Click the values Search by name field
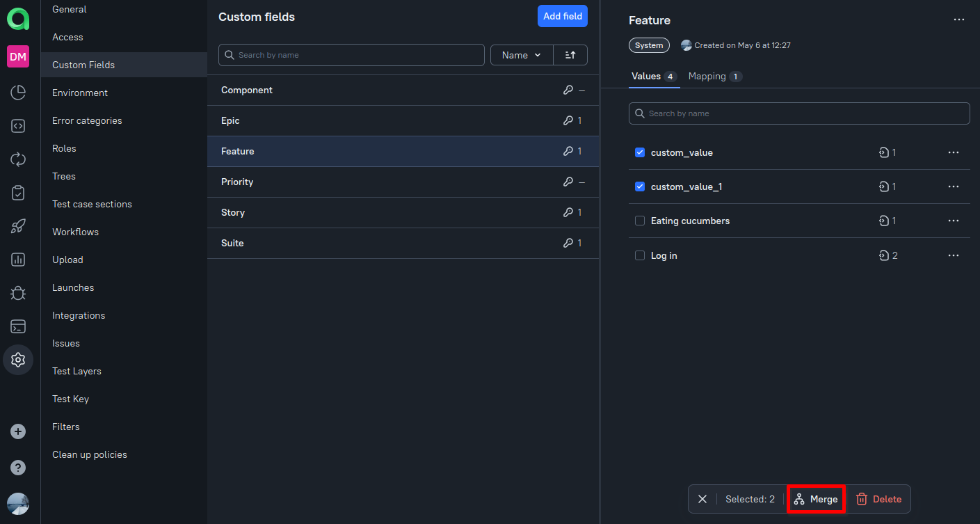The image size is (980, 524). click(x=799, y=113)
